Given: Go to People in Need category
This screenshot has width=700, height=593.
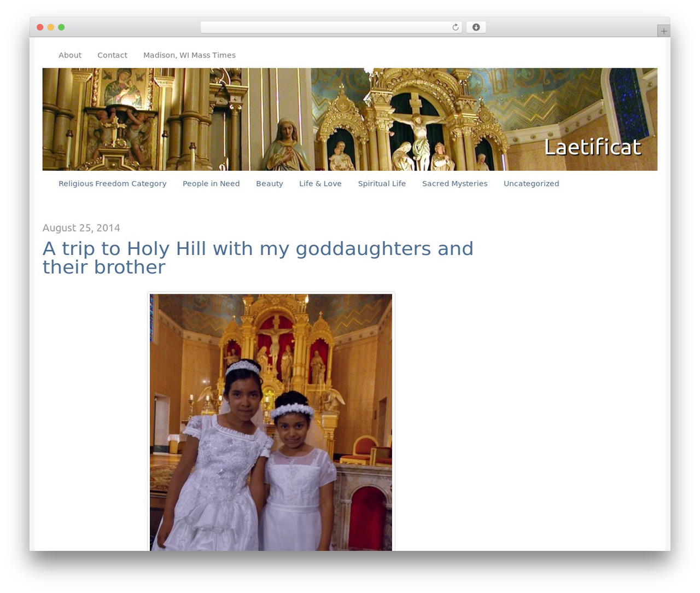Looking at the screenshot, I should tap(211, 184).
